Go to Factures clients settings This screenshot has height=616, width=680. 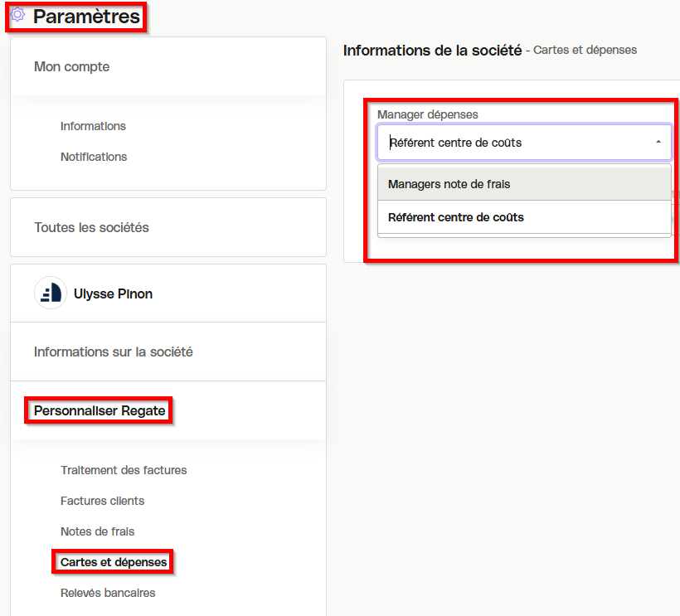(x=102, y=501)
